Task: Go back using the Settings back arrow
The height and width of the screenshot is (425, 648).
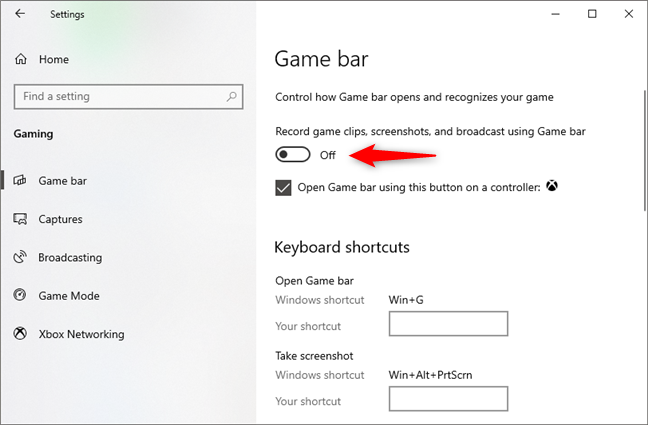Action: 20,14
